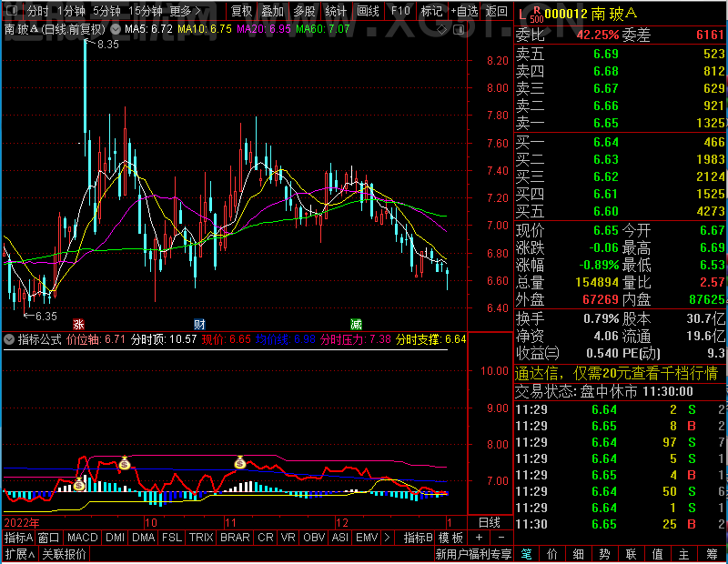Screen dimensions: 728x564
Task: Click the lowest money bag signal icon
Action: [79, 485]
